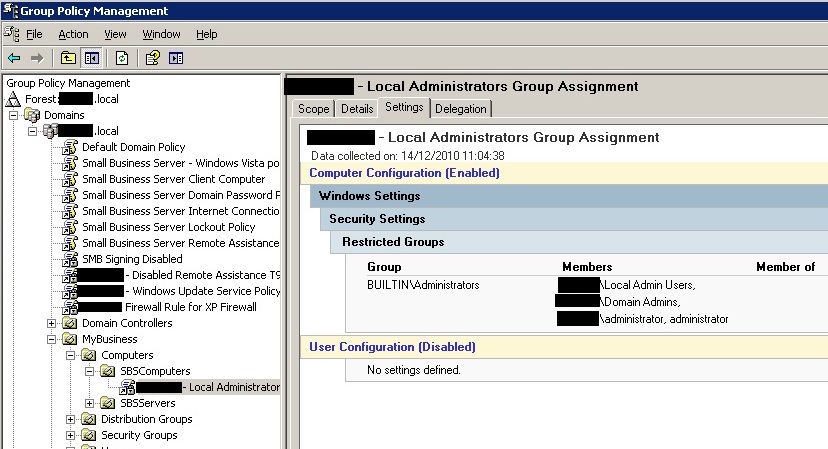Viewport: 828px width, 449px height.
Task: Expand the Domain Controllers node
Action: coord(52,323)
